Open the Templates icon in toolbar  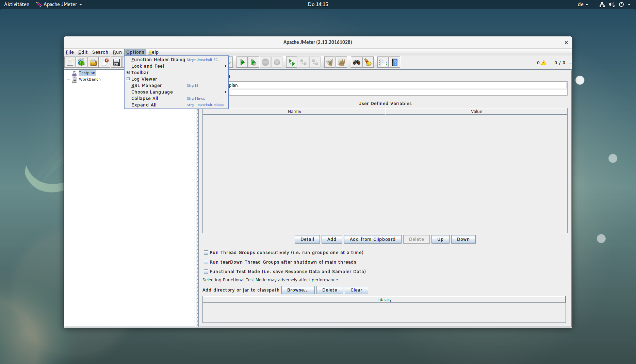[82, 62]
